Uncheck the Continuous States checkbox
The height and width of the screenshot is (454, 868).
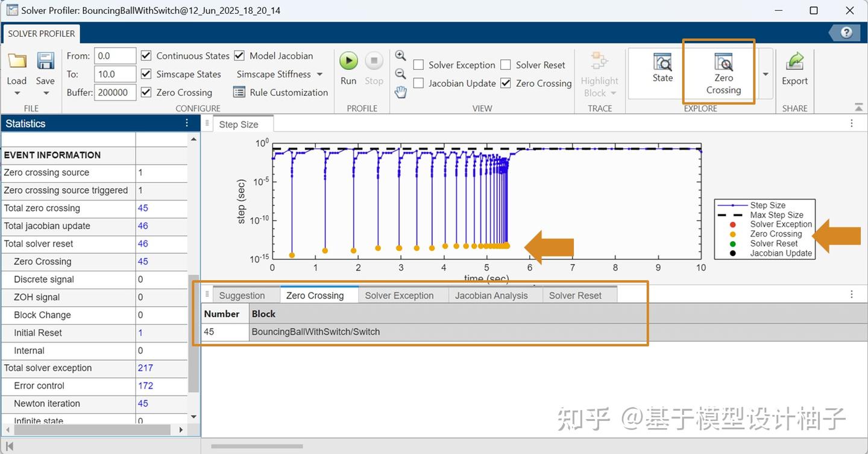point(145,55)
